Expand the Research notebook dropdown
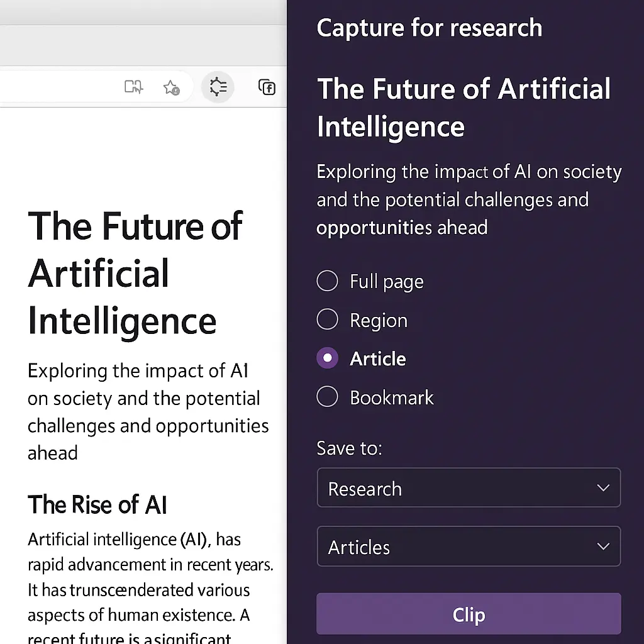The width and height of the screenshot is (644, 644). (x=469, y=487)
